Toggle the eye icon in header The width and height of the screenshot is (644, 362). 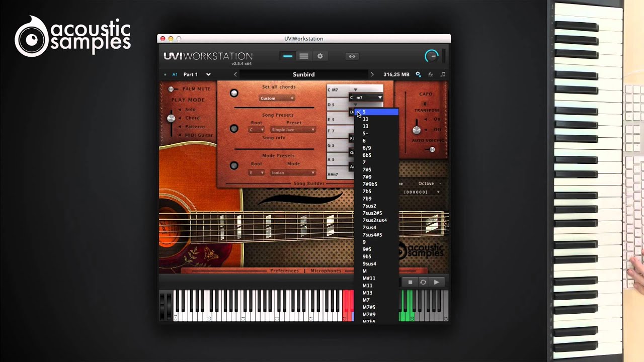352,56
